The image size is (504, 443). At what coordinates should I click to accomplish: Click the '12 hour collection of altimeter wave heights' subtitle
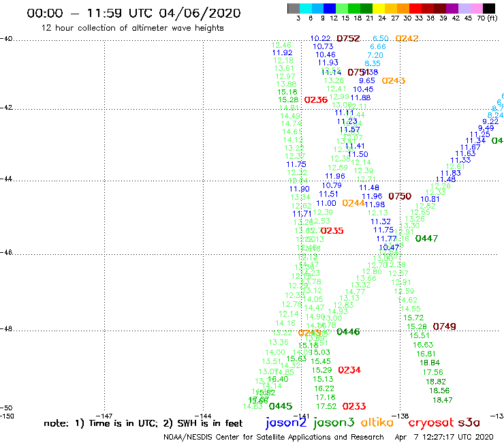(132, 28)
